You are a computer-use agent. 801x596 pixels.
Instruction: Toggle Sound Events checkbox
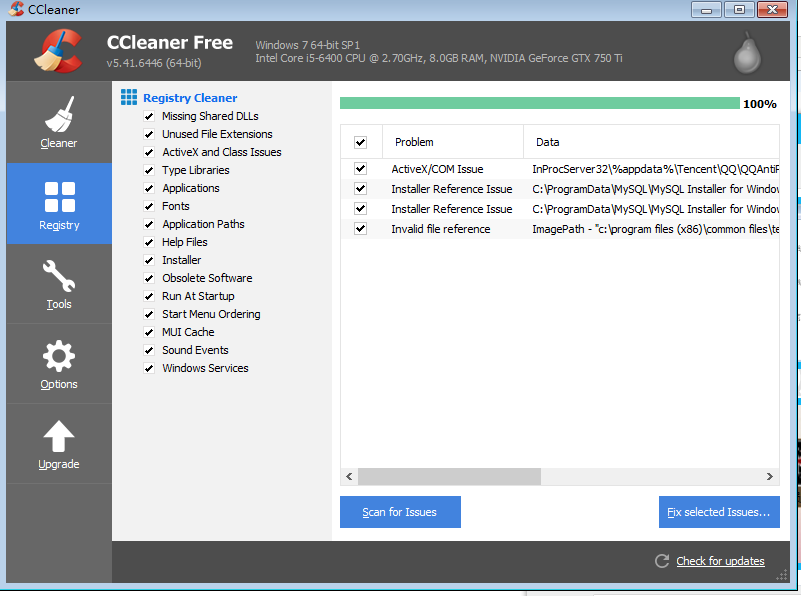[149, 350]
